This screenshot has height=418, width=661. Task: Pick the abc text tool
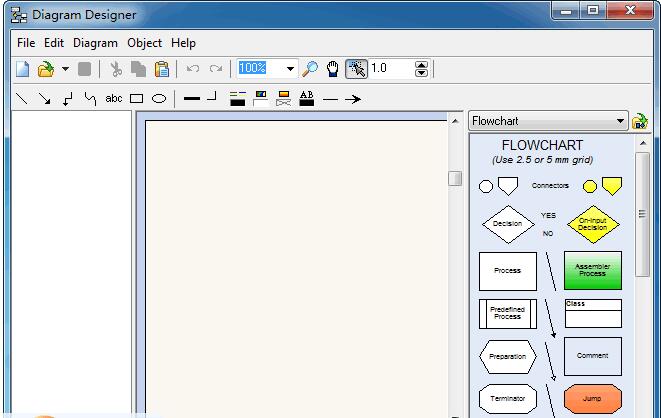pos(114,99)
